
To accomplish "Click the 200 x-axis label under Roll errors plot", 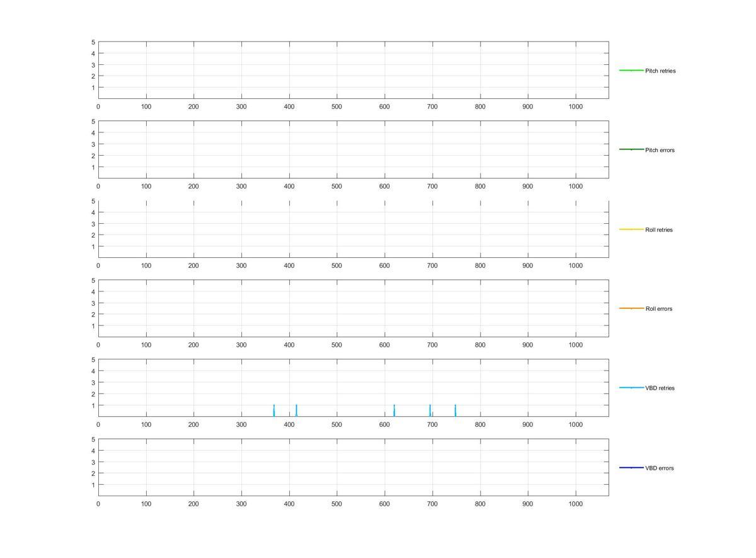I will pos(193,346).
